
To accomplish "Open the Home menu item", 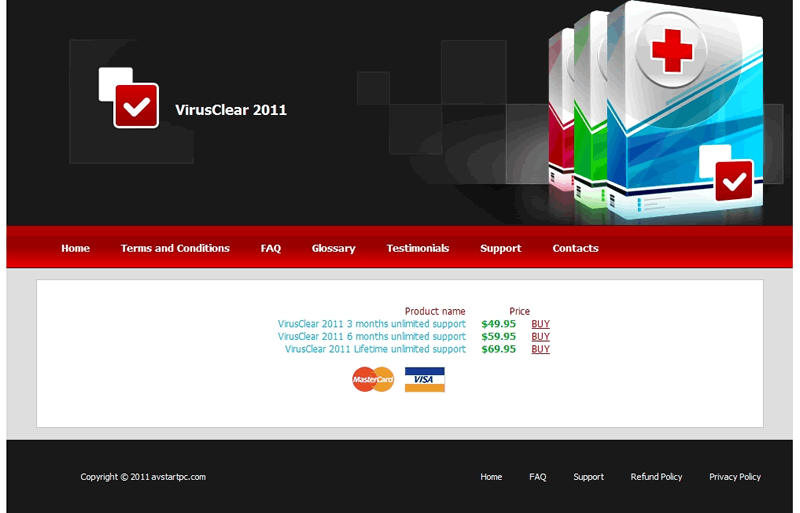I will coord(75,248).
